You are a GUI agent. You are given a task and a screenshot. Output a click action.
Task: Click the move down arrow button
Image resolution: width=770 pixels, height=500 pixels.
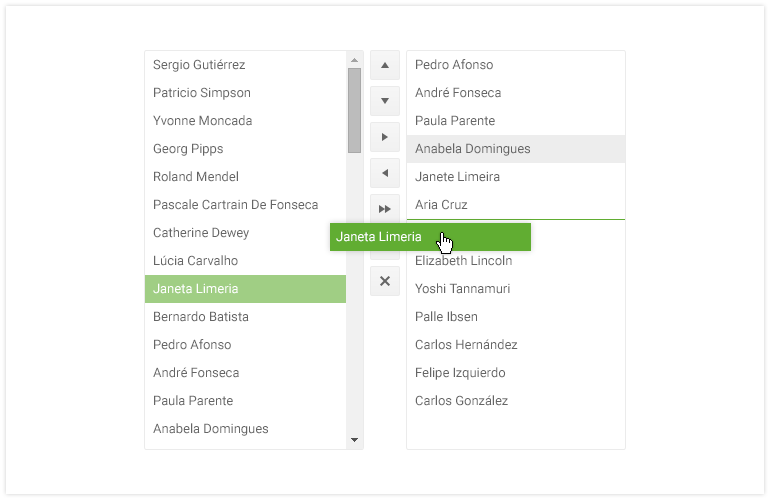tap(385, 101)
